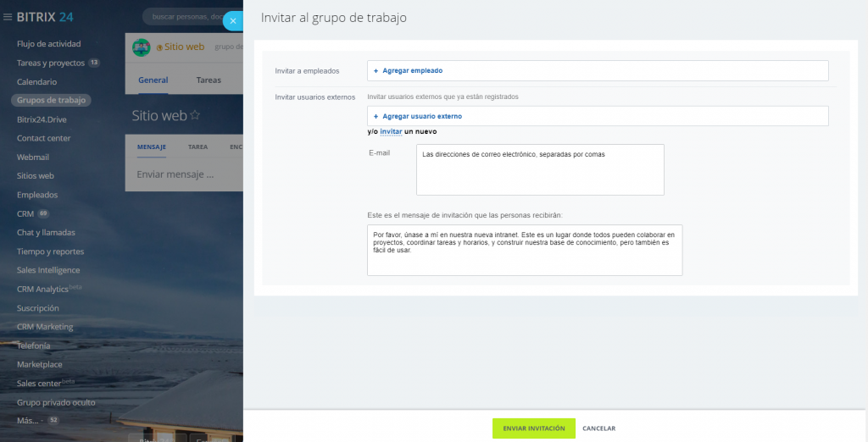The width and height of the screenshot is (868, 442).
Task: Expand the Más... sidebar item
Action: 28,420
